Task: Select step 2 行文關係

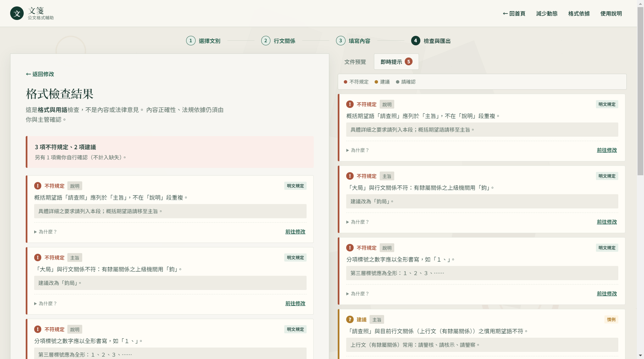Action: click(x=278, y=41)
